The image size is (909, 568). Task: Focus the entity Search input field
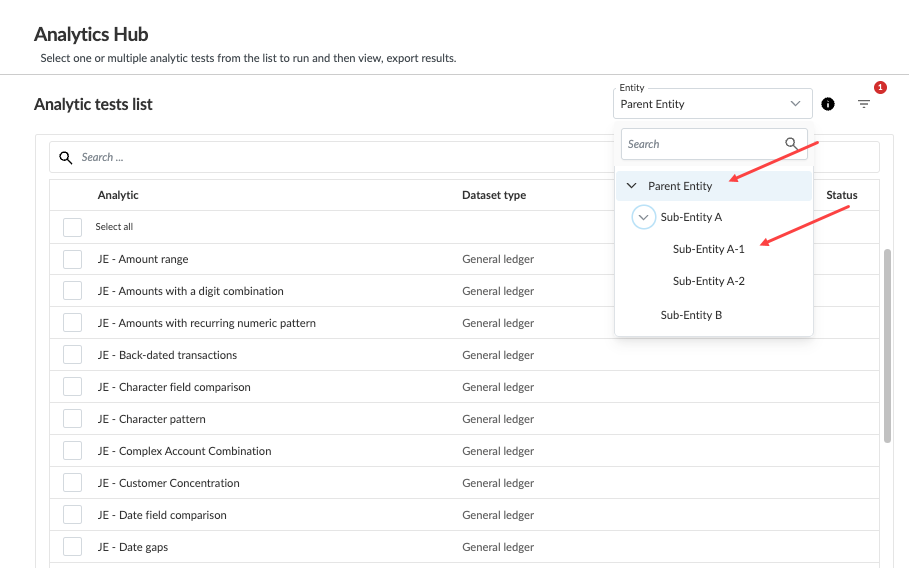coord(700,144)
